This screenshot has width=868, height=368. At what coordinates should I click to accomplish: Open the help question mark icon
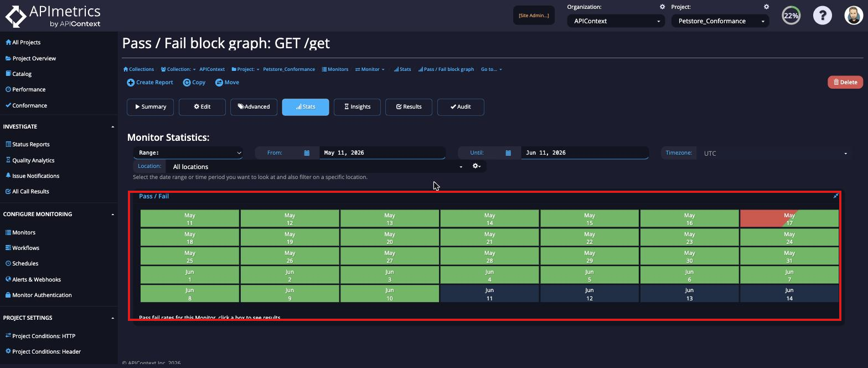tap(822, 16)
